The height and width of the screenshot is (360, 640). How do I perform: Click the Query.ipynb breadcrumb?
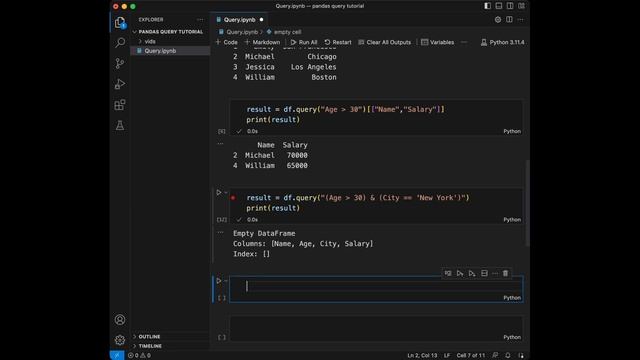point(238,32)
